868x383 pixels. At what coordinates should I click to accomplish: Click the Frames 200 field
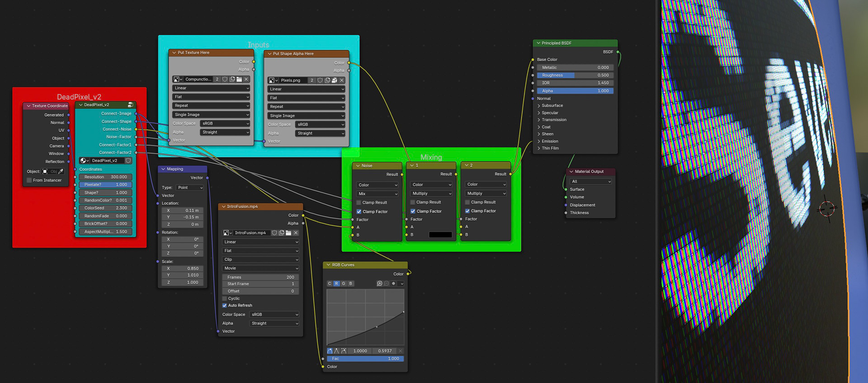[261, 277]
